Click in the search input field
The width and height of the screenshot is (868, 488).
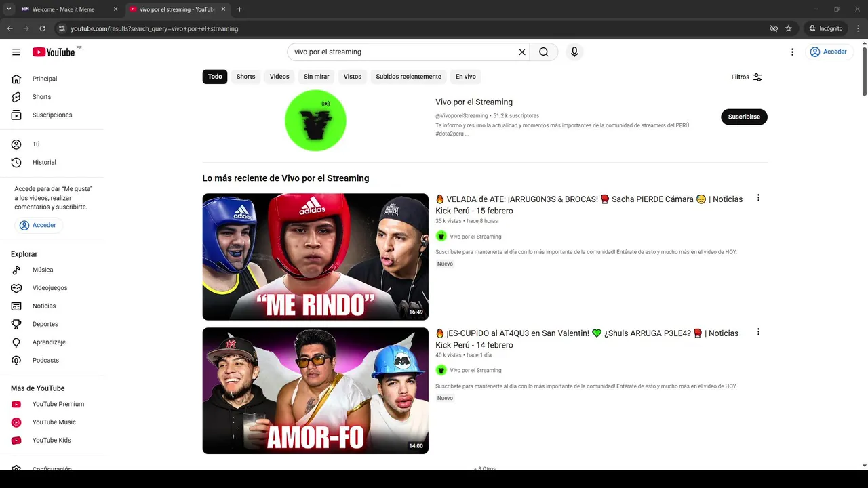click(403, 52)
